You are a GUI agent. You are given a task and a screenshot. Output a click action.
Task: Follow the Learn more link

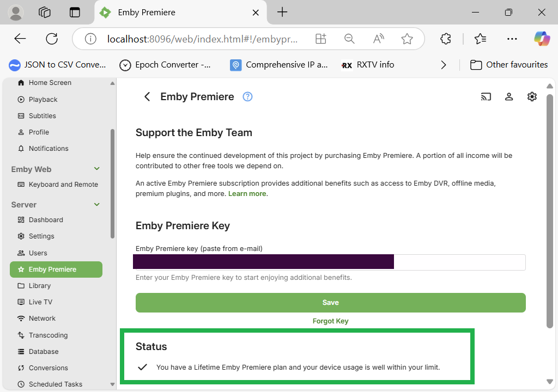click(247, 194)
